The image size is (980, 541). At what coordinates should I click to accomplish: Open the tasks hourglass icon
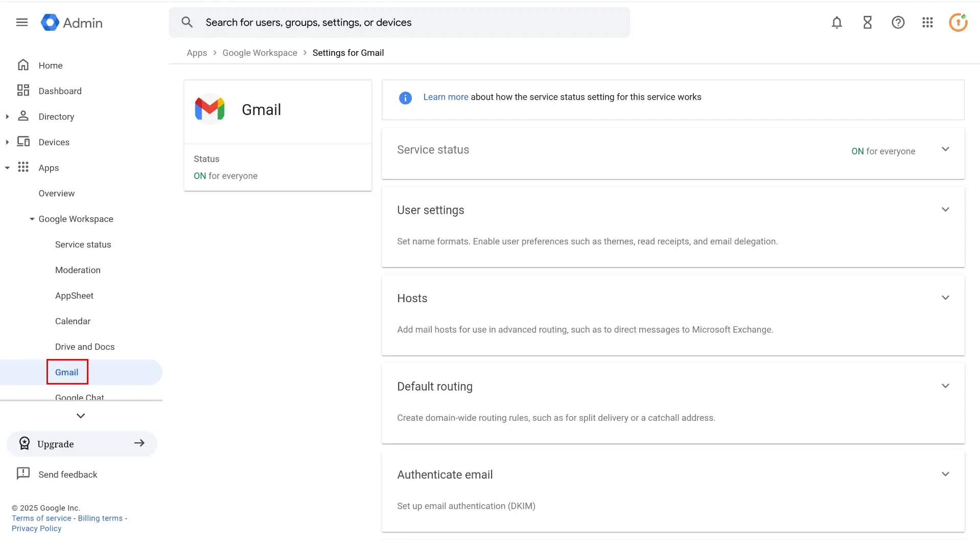(x=867, y=22)
